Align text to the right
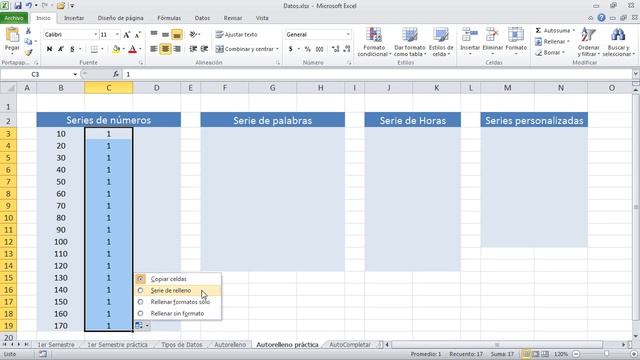The width and height of the screenshot is (640, 360). click(177, 49)
